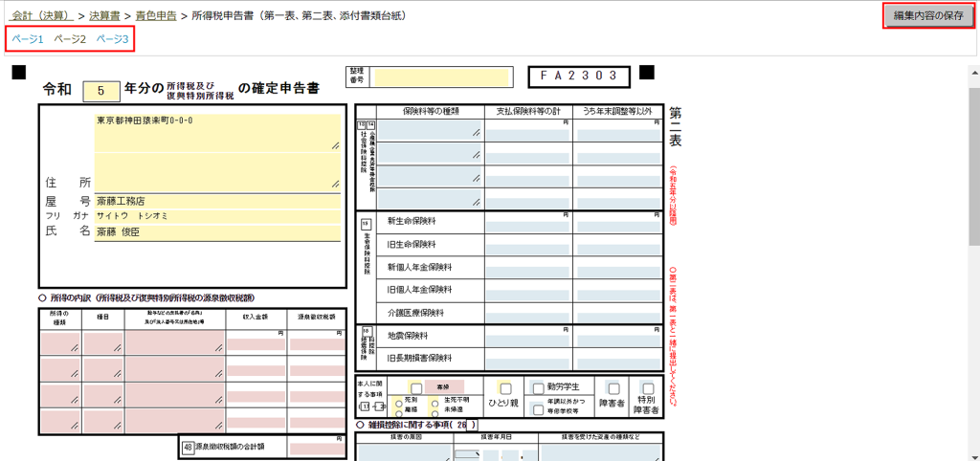Edit 氏名 field 斎藤 俊臣
The image size is (980, 461).
pyautogui.click(x=217, y=231)
